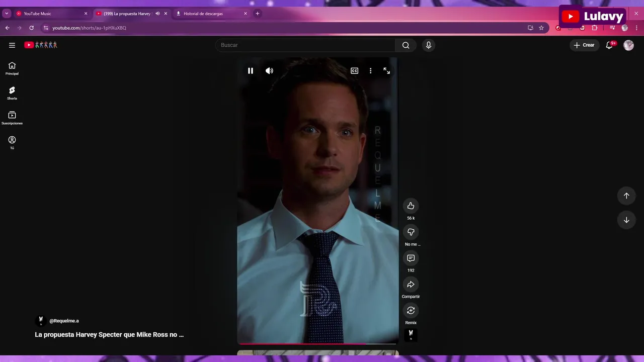Open the 192 comments panel
The image size is (644, 362).
click(x=411, y=258)
